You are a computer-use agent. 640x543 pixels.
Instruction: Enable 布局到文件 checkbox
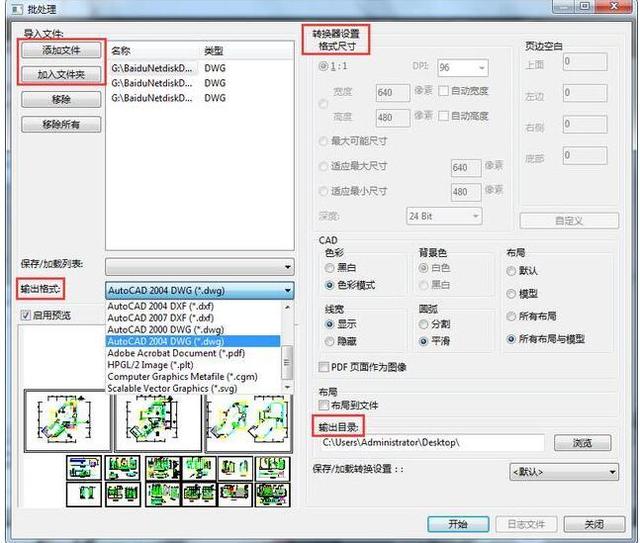pos(323,405)
